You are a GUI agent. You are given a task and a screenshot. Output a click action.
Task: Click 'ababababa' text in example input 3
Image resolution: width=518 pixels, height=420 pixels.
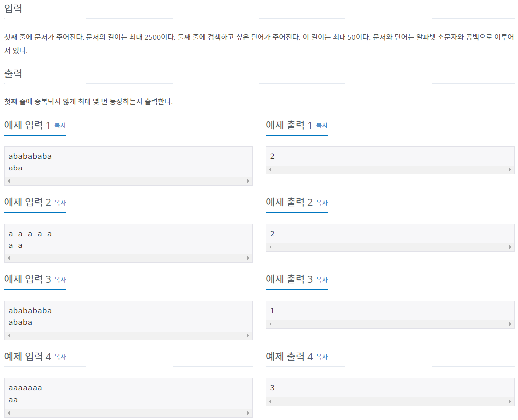pyautogui.click(x=30, y=311)
